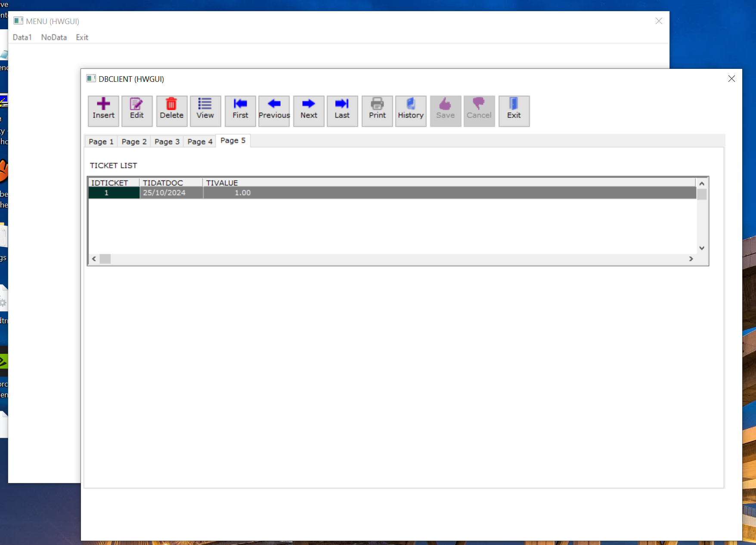This screenshot has height=545, width=756.
Task: Click the DBCLIENT window title icon
Action: click(91, 78)
